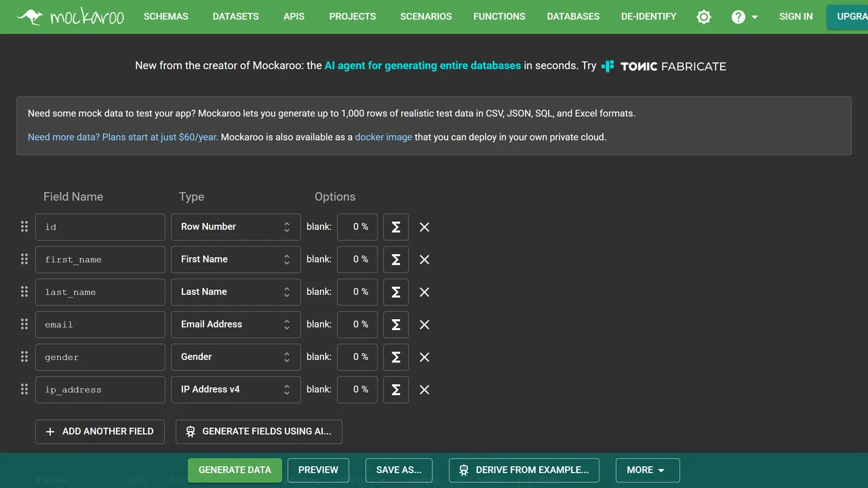Toggle the light/dark theme icon
The width and height of the screenshot is (868, 488).
click(x=704, y=17)
